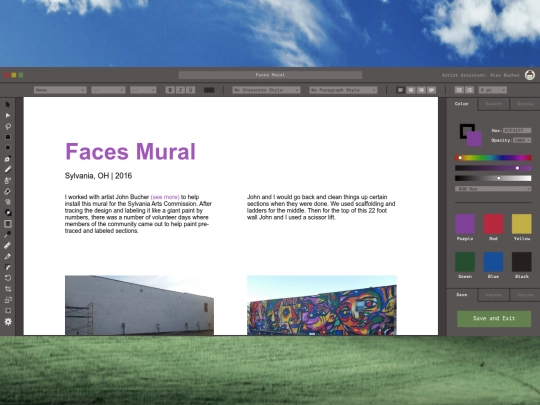The height and width of the screenshot is (405, 540).
Task: Open the 0 pt spacing dropdown
Action: point(492,90)
